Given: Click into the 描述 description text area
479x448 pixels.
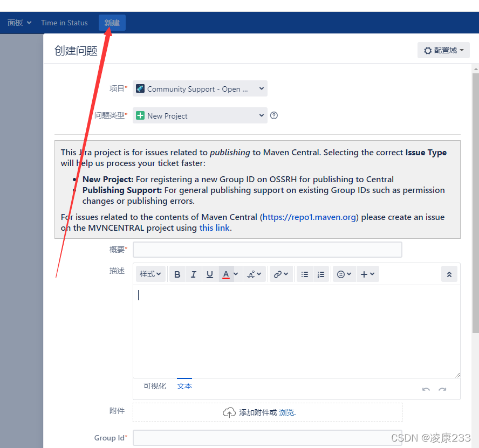Looking at the screenshot, I should click(296, 332).
